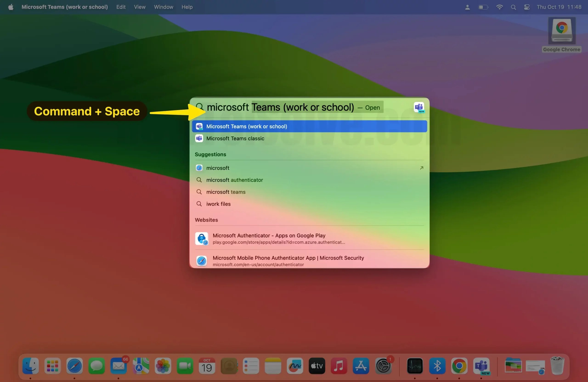
Task: Open FaceTime from the Dock
Action: (x=185, y=366)
